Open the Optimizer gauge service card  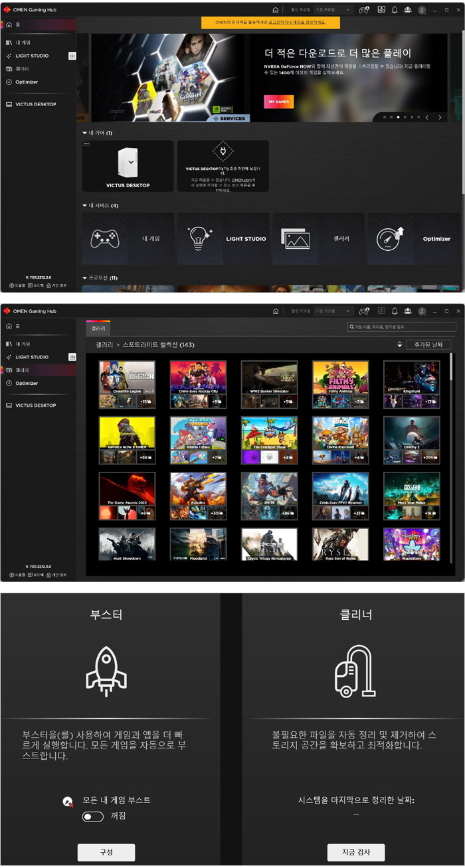(413, 239)
